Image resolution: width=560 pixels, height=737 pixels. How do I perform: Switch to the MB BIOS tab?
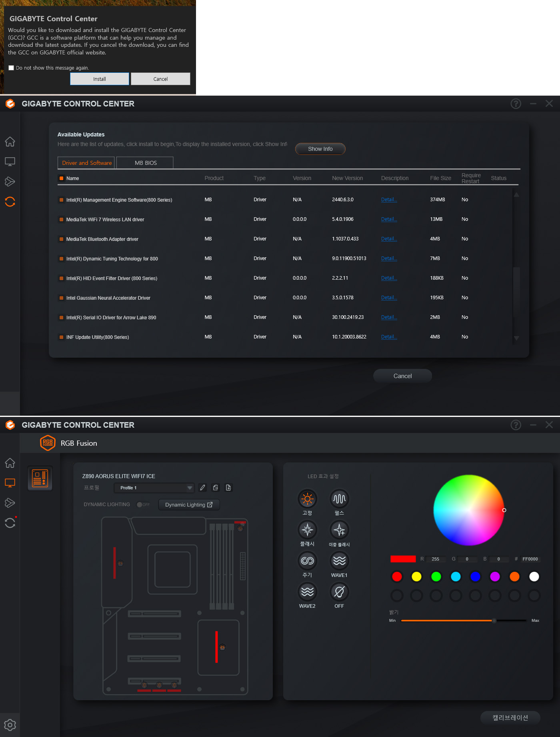click(146, 163)
